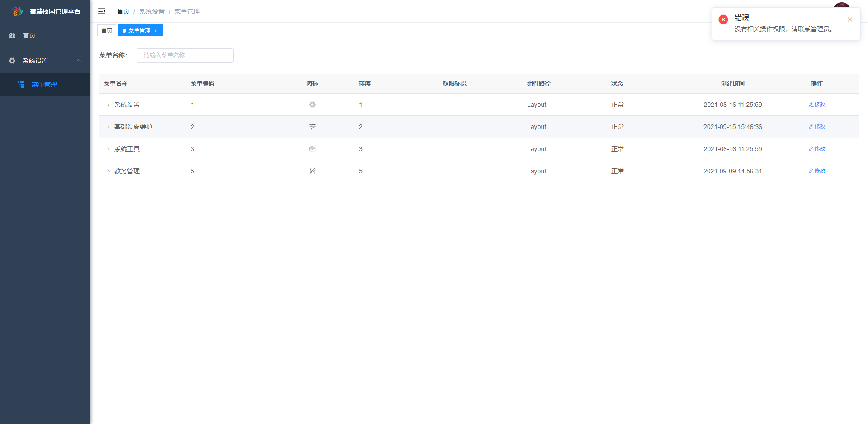Click the platform logo icon
868x424 pixels.
coord(17,11)
